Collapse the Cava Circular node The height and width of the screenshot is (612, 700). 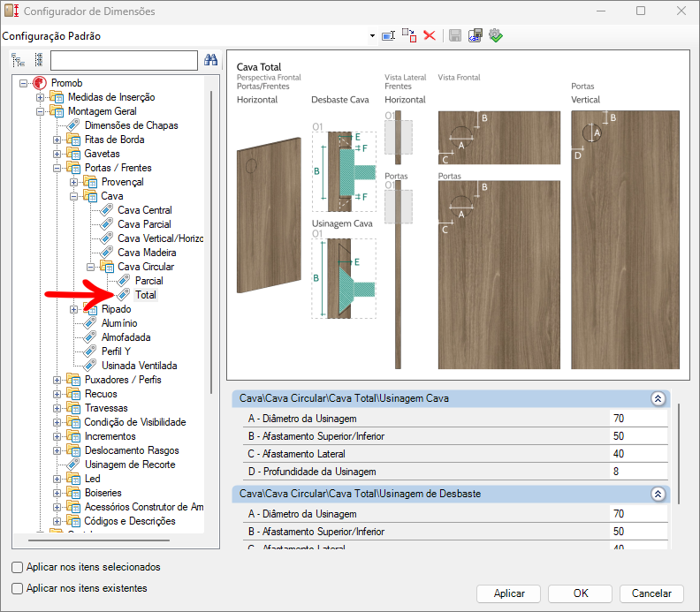pos(91,267)
